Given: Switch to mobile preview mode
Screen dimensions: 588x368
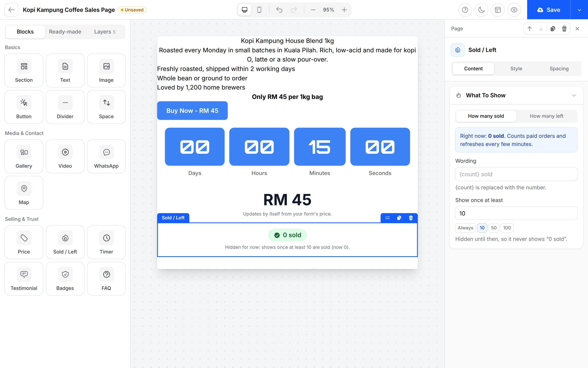Looking at the screenshot, I should pos(259,10).
